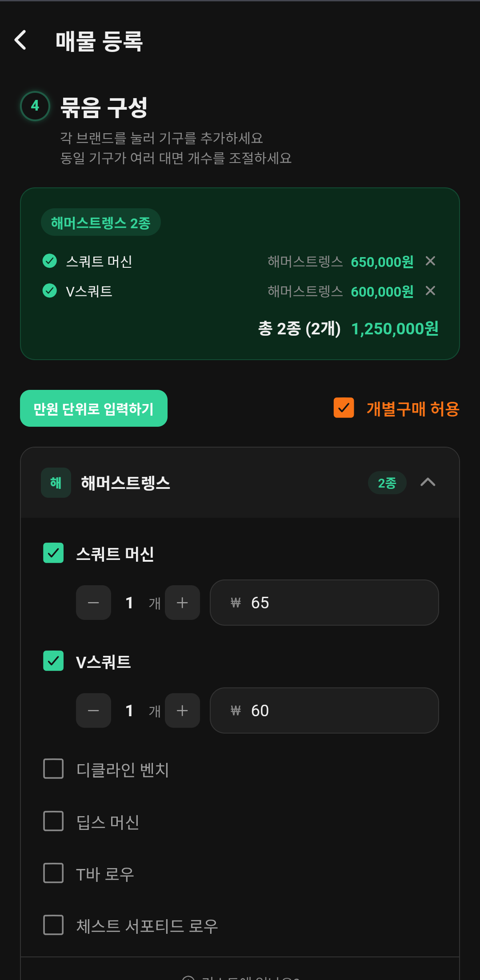Increase 스쿼트 머신 quantity with plus

click(182, 603)
